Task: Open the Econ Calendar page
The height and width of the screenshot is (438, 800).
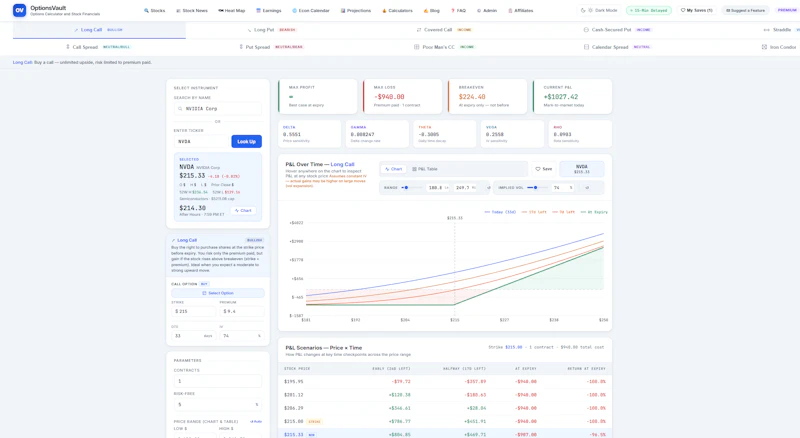Action: tap(311, 10)
